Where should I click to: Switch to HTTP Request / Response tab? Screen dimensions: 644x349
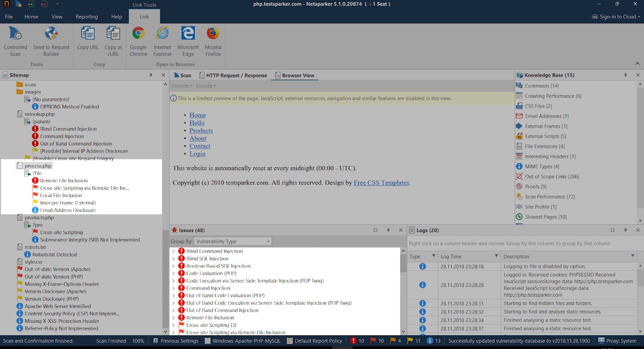coord(233,75)
